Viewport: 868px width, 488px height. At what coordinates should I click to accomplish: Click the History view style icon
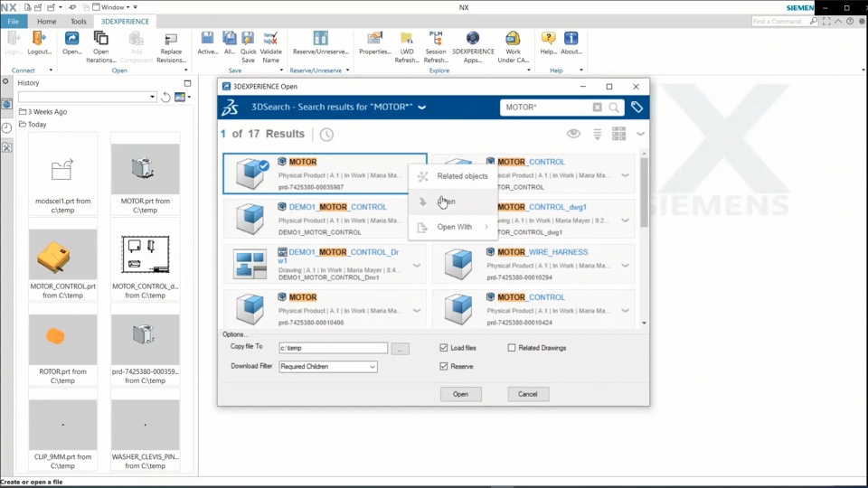[180, 97]
